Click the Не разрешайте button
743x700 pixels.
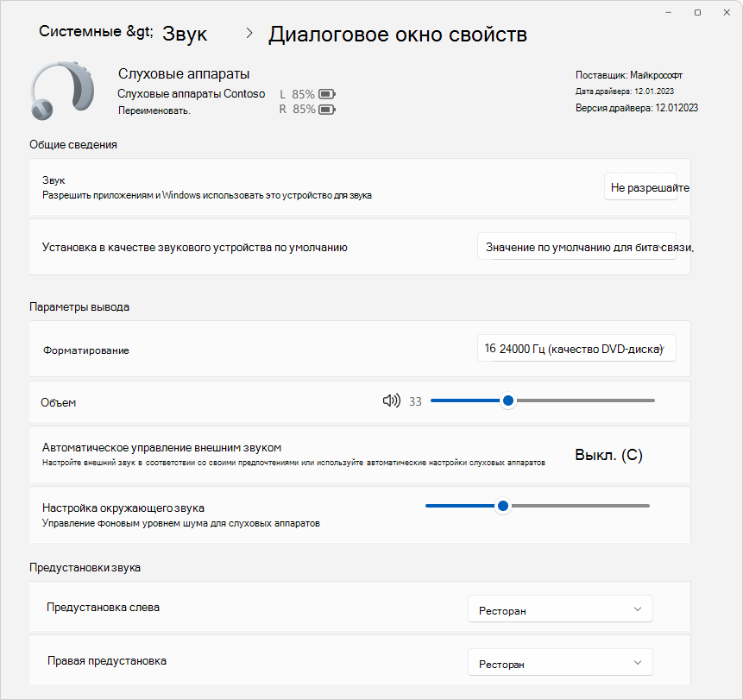(640, 186)
